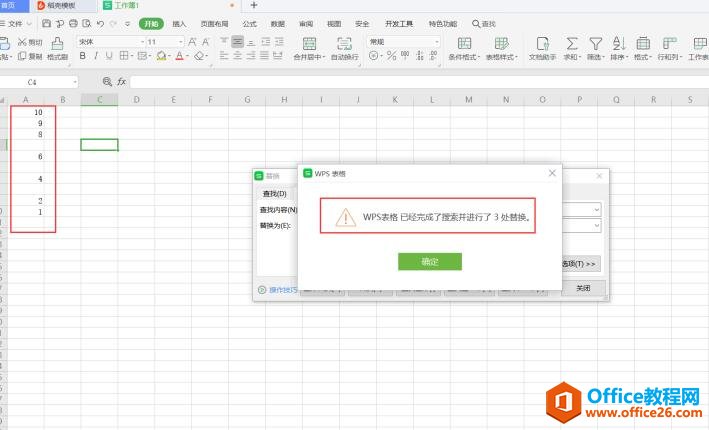Click the Top align icon
709x430 pixels.
pyautogui.click(x=224, y=42)
